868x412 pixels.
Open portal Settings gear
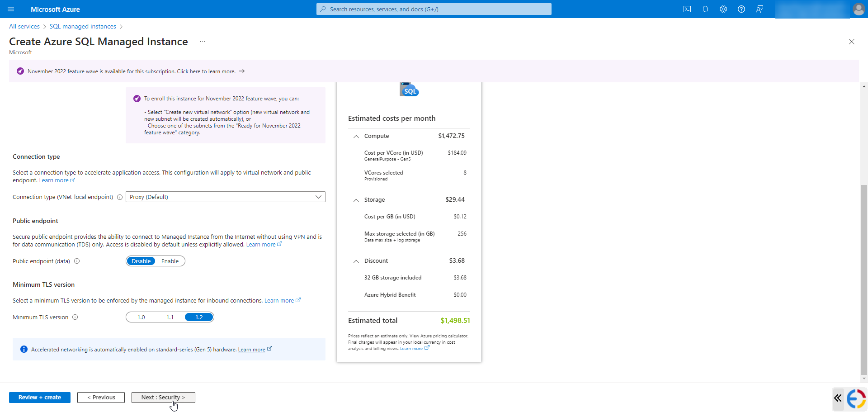(723, 9)
